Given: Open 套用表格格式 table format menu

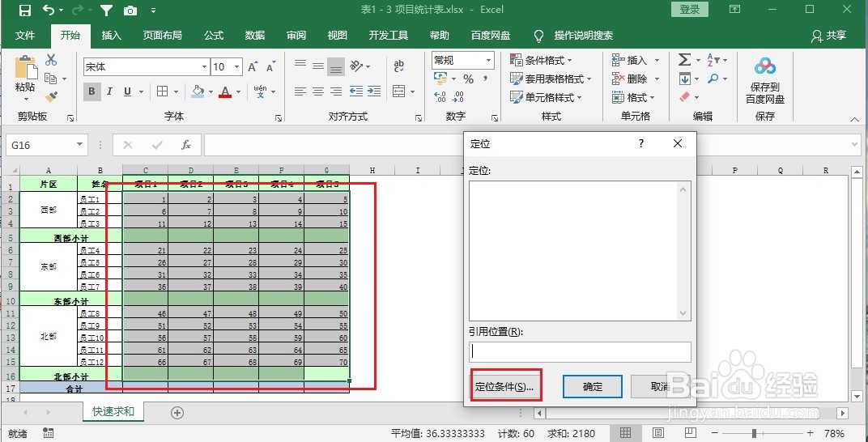Looking at the screenshot, I should [x=551, y=79].
